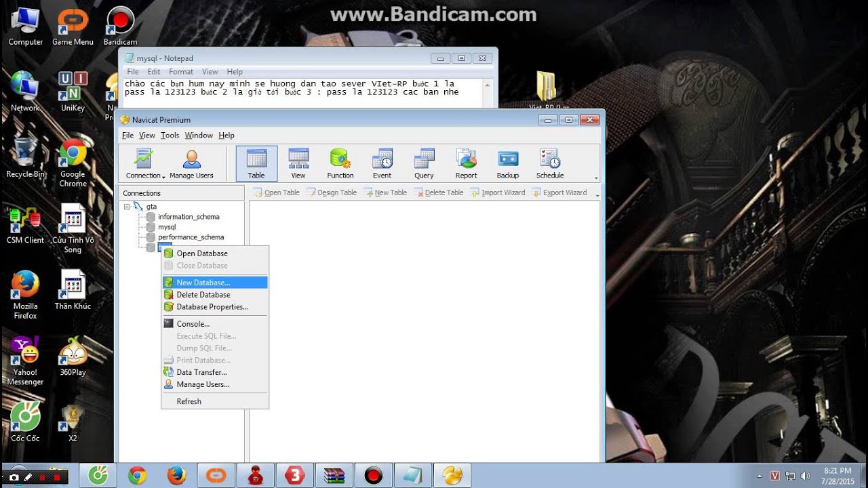Click New Table in the object toolbar
The image size is (868, 488).
tap(385, 192)
